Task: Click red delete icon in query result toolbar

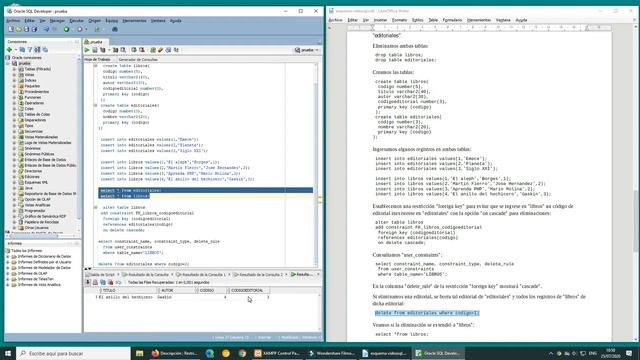Action: click(x=110, y=282)
